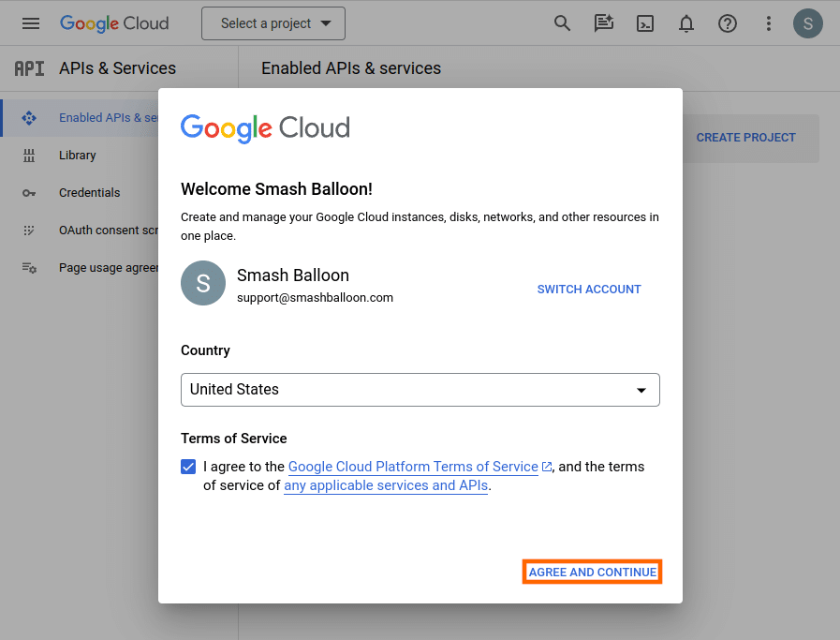Viewport: 840px width, 640px height.
Task: Select Library in the sidebar
Action: point(78,156)
